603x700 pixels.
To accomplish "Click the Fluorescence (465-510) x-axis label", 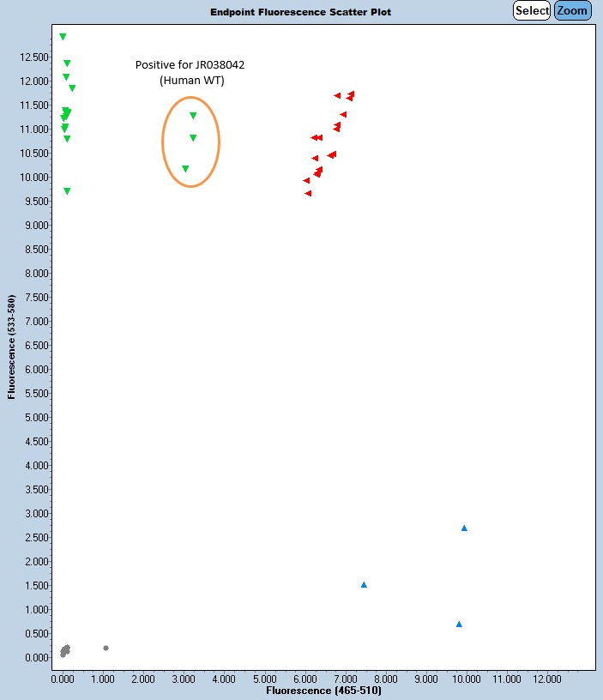I will pyautogui.click(x=323, y=690).
